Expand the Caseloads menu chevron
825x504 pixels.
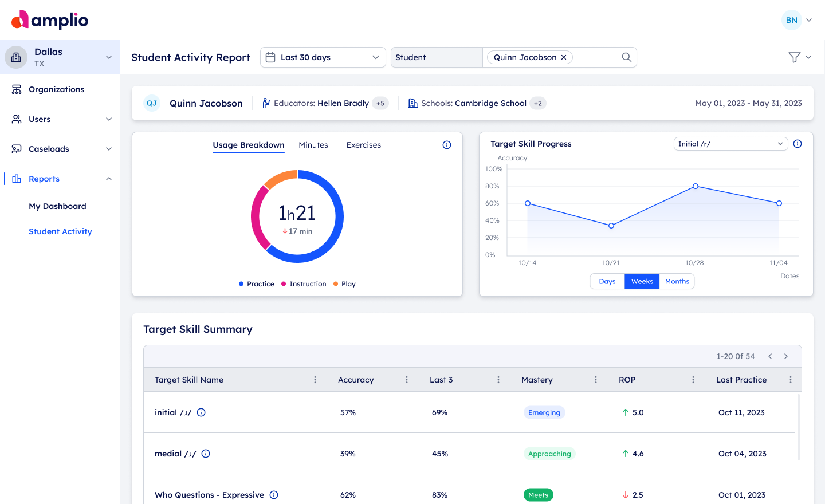pos(109,149)
